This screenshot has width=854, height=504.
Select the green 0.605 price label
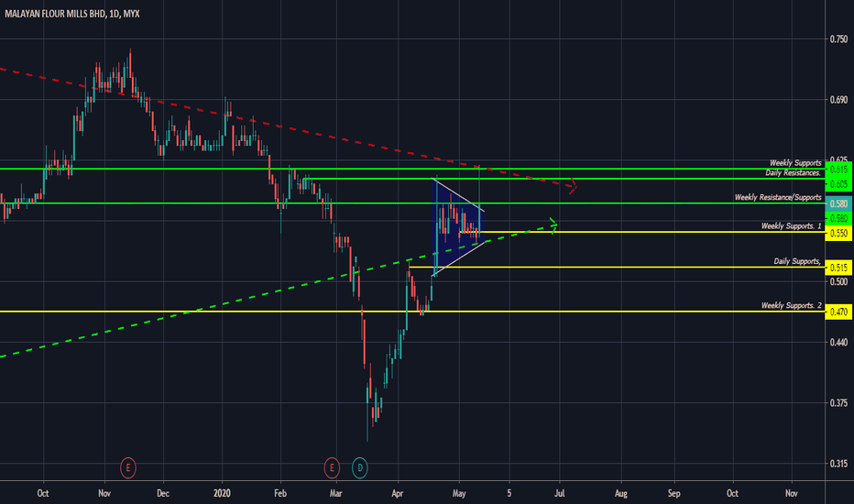click(x=838, y=183)
